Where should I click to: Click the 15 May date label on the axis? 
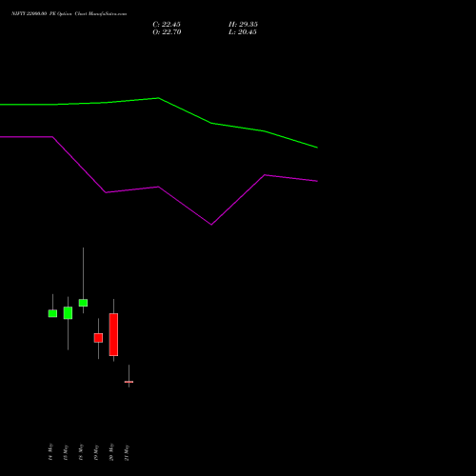pos(66,452)
